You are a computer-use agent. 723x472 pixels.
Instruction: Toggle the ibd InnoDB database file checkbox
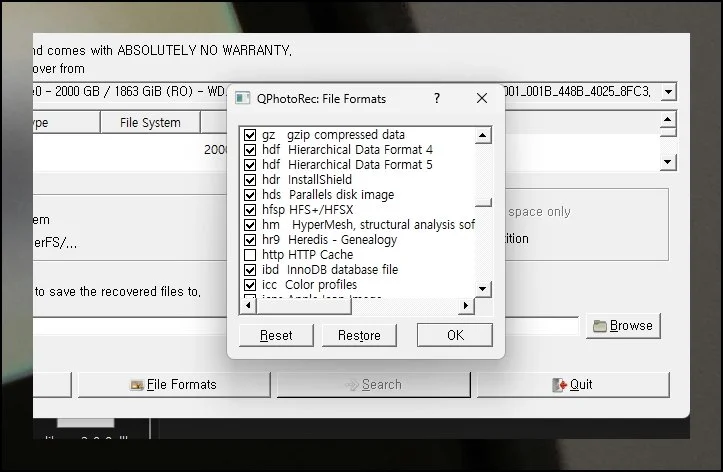coord(250,270)
